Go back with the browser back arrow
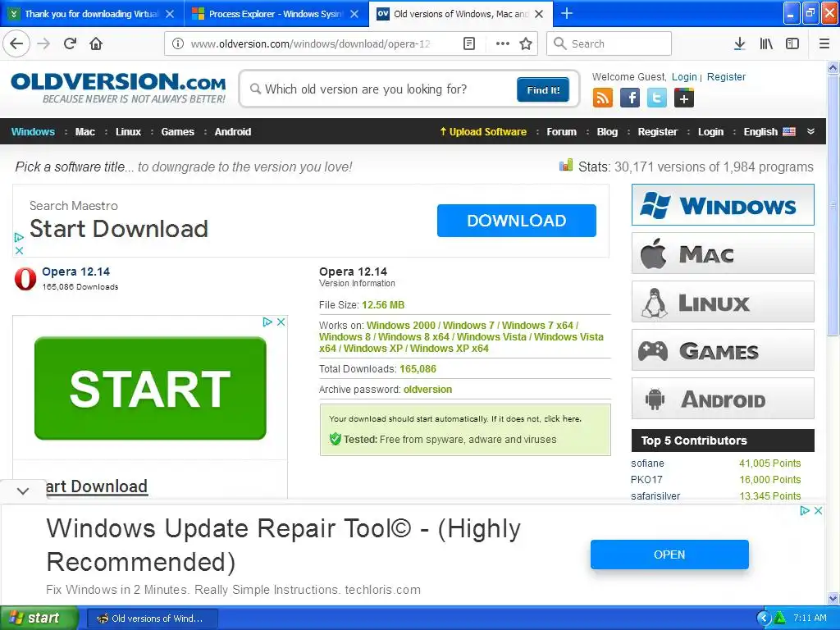 pos(16,43)
